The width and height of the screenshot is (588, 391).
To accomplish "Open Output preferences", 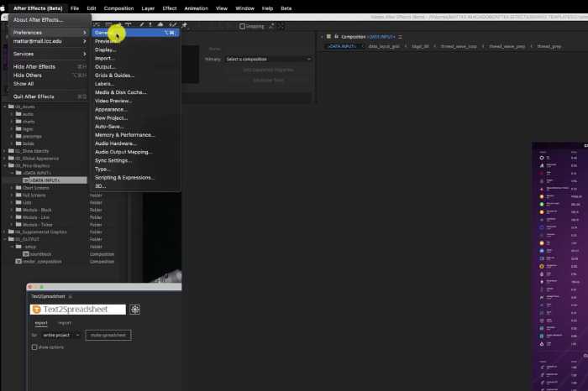I will (x=136, y=67).
